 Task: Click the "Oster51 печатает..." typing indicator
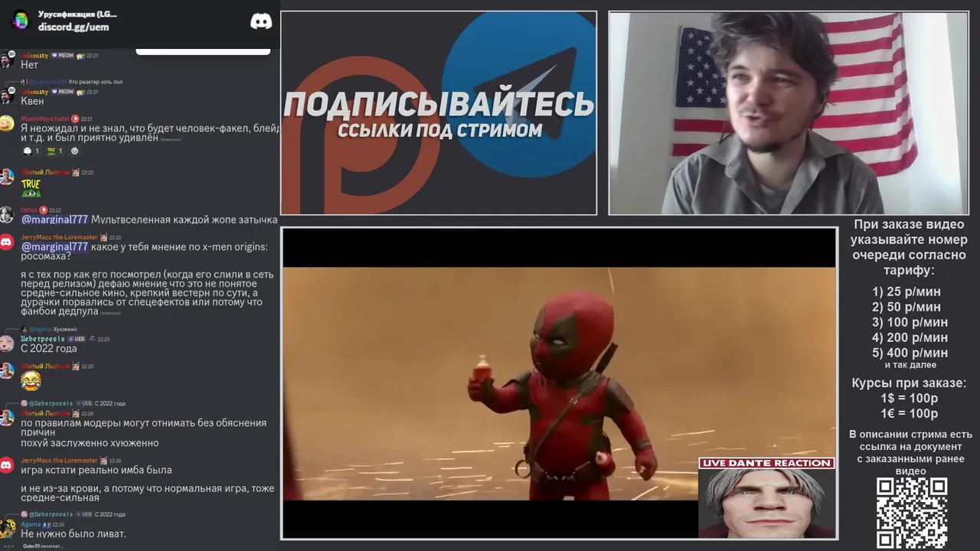43,546
